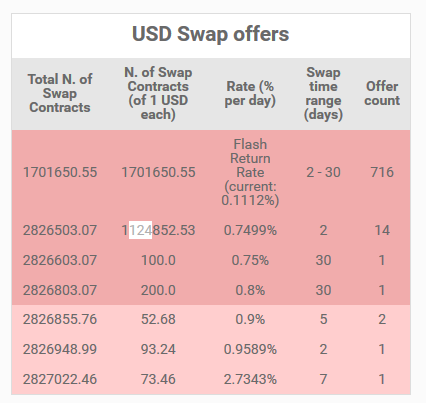
Task: Click the USD Swap offers title
Action: click(x=210, y=34)
